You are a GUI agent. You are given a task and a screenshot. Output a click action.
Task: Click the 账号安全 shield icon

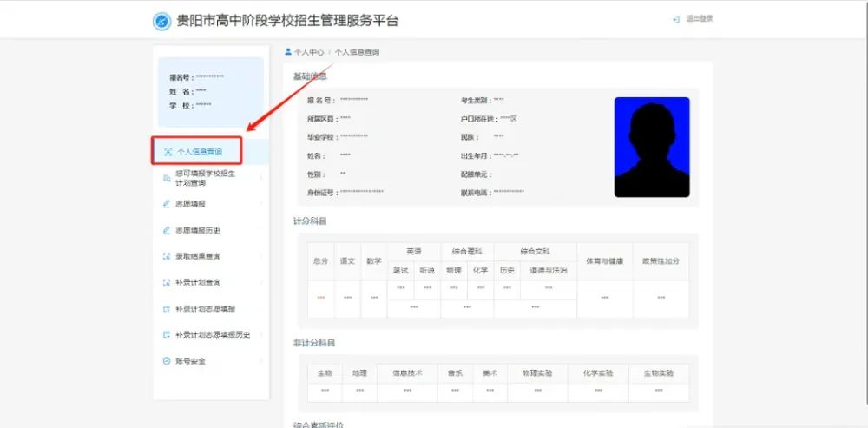167,361
